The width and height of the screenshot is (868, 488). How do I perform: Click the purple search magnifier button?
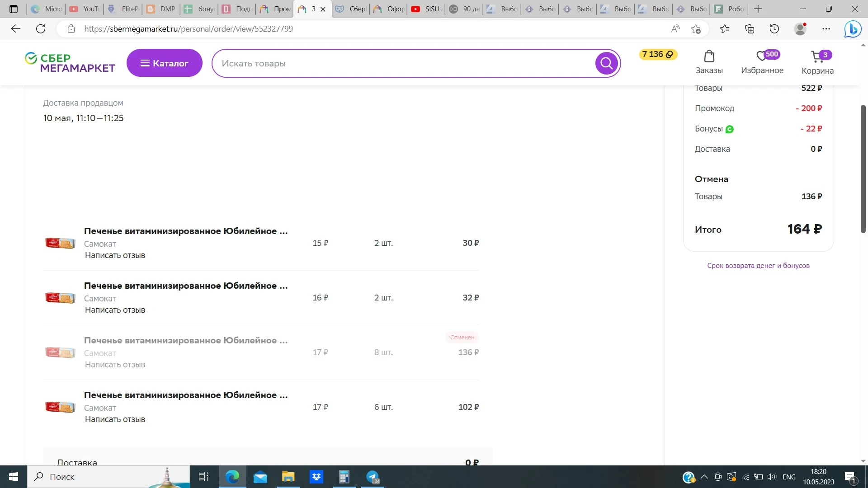(x=606, y=63)
